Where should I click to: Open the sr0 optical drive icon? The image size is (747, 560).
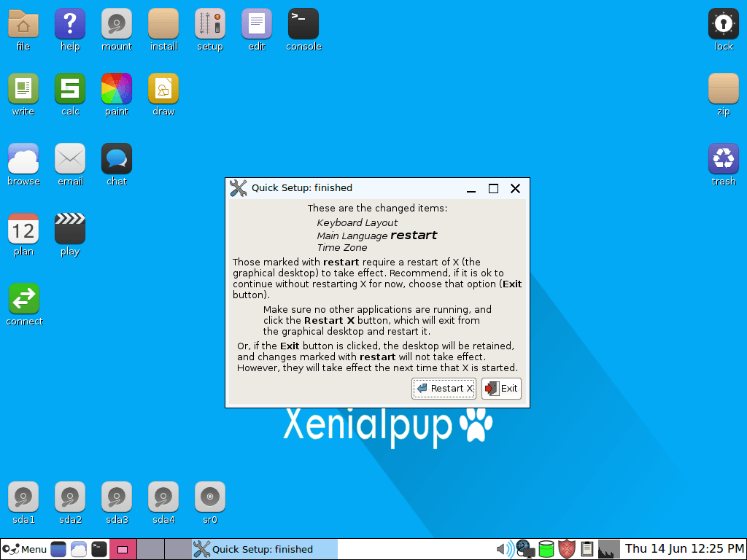coord(209,497)
